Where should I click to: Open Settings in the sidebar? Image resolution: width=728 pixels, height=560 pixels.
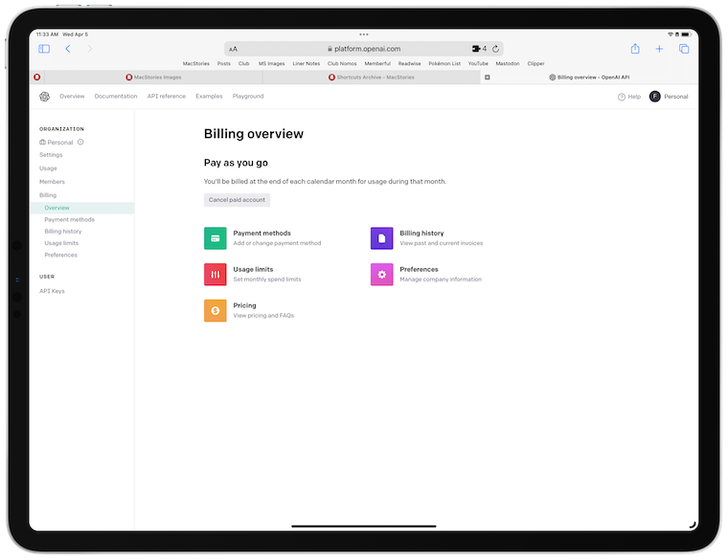pos(51,154)
